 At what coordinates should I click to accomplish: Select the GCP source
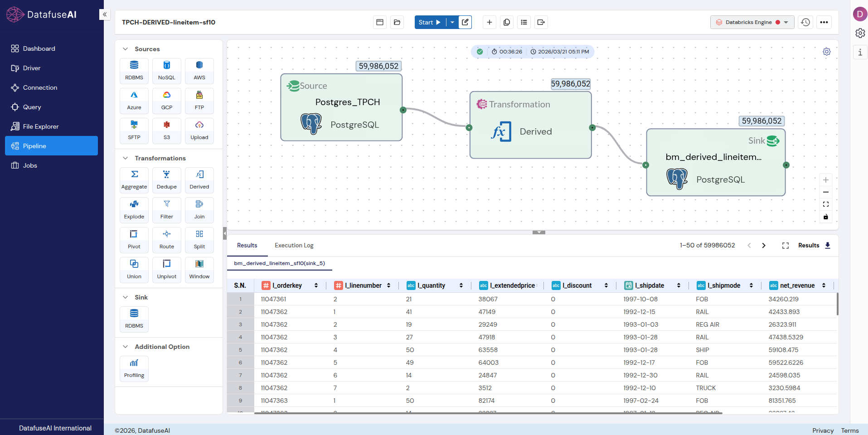tap(167, 101)
